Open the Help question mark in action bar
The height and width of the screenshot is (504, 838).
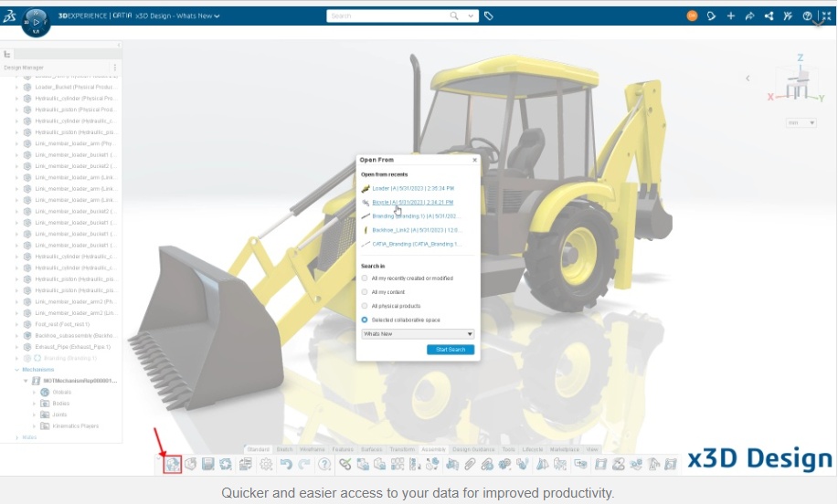coord(324,465)
